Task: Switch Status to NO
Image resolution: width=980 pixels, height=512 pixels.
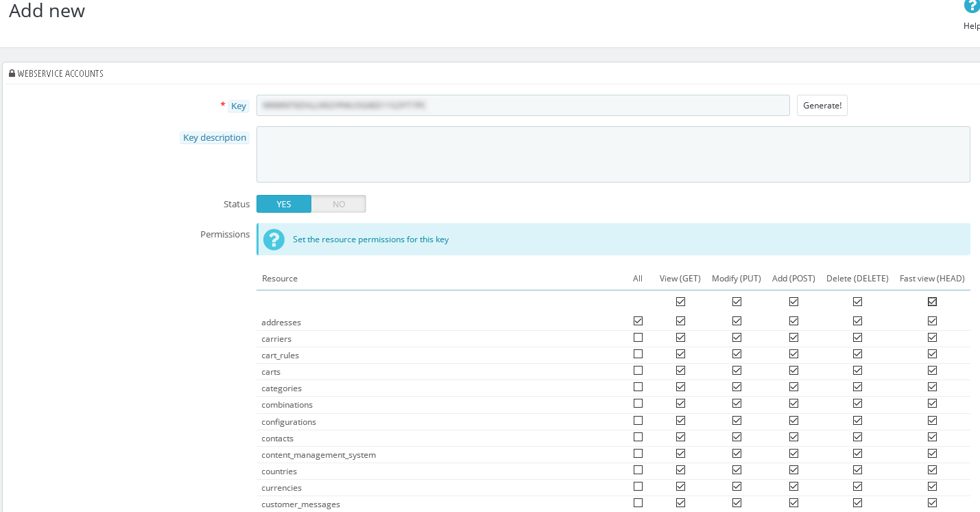Action: (339, 204)
